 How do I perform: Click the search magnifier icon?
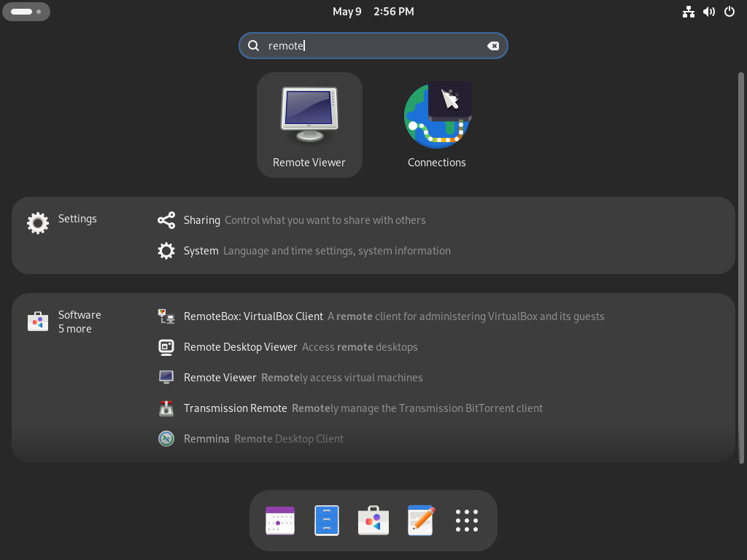point(253,46)
